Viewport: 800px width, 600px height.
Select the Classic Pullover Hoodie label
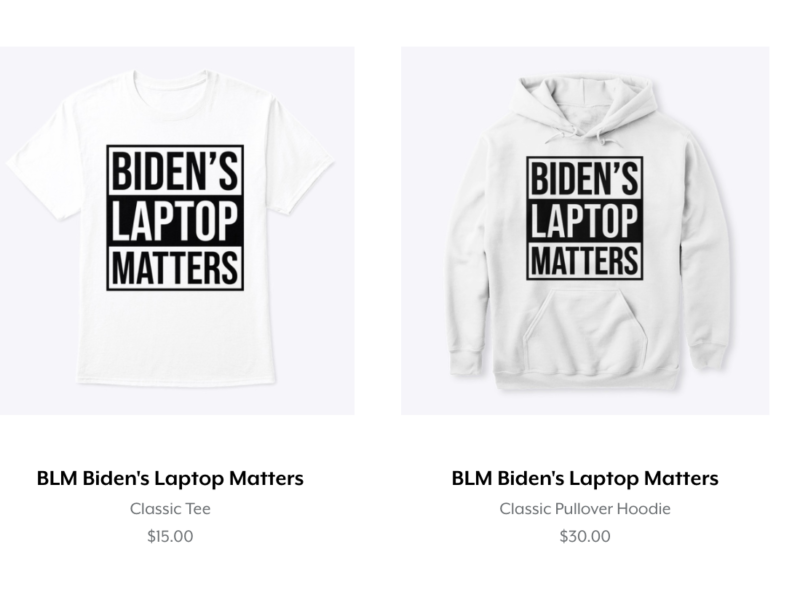[x=585, y=509]
